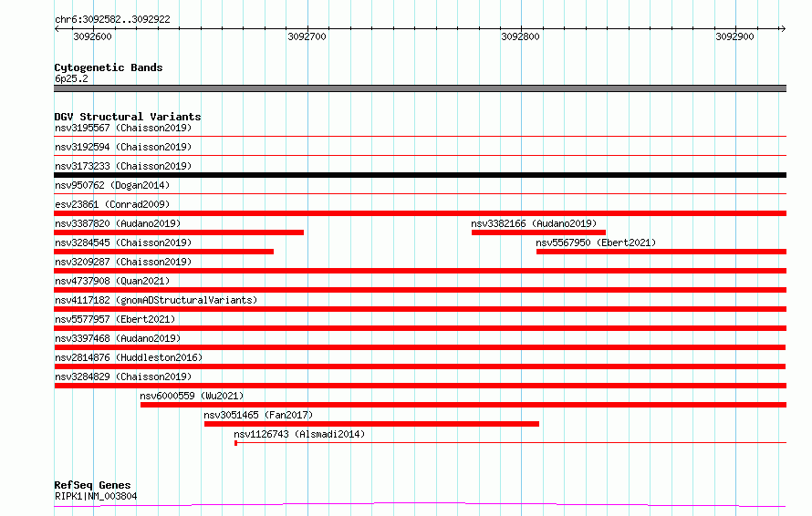Click the nsv1126743 (Alsmadi2014) label
This screenshot has height=516, width=812.
click(x=299, y=434)
